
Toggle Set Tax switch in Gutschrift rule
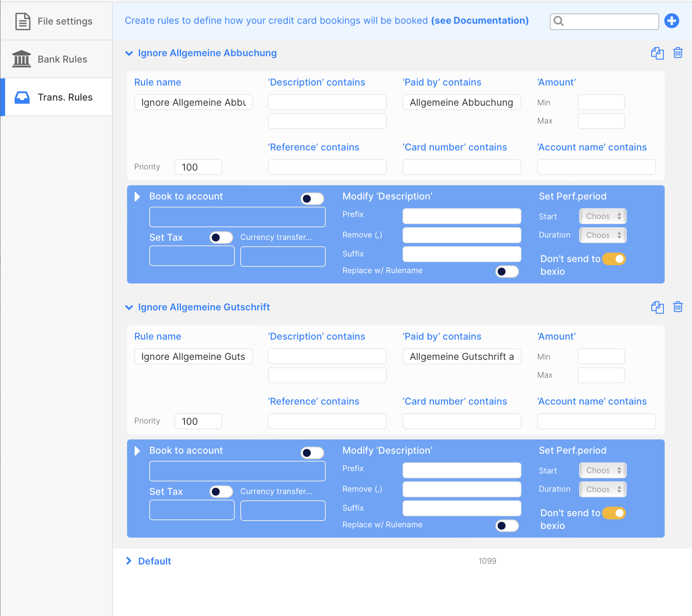[x=221, y=492]
